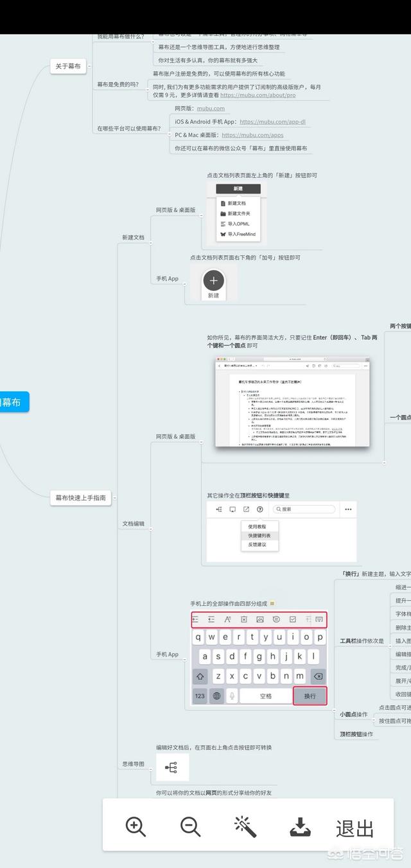Click the note icon after 手机上的全部操作由四部分组成

(x=272, y=603)
